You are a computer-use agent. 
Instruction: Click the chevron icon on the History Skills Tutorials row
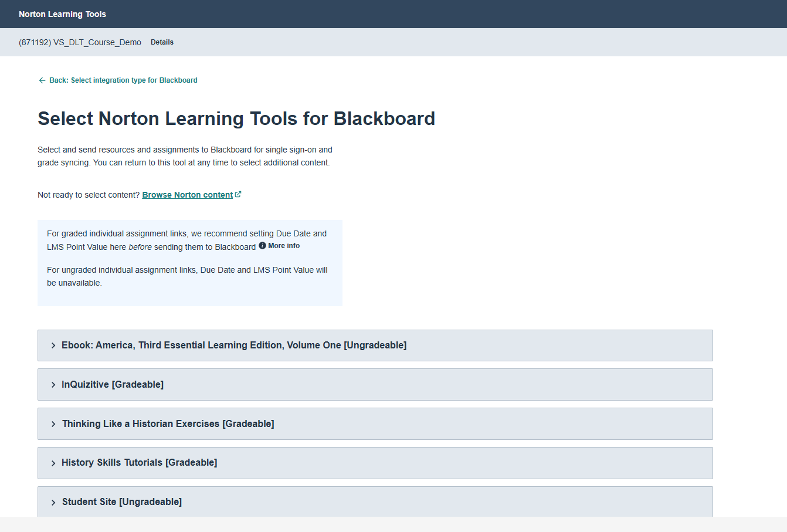coord(53,463)
